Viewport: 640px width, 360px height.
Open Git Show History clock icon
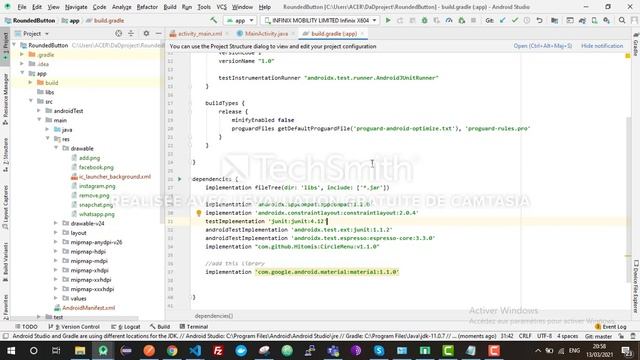tap(527, 20)
